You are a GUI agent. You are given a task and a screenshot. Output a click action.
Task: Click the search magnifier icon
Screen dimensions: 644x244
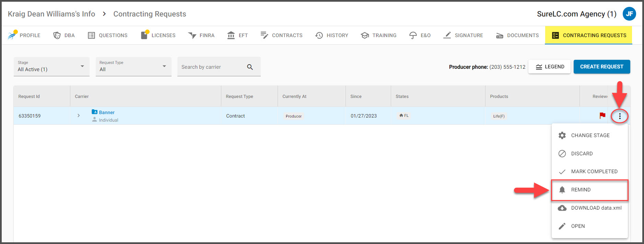(x=250, y=67)
